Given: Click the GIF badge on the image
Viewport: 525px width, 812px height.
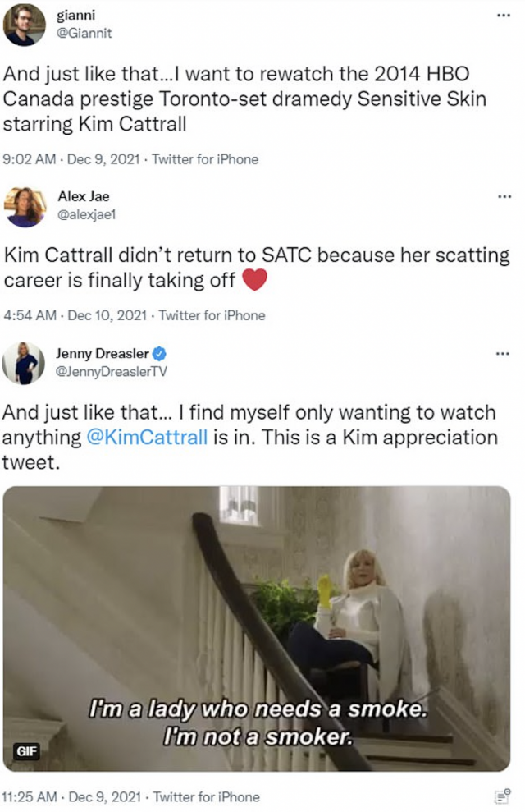Looking at the screenshot, I should (26, 751).
